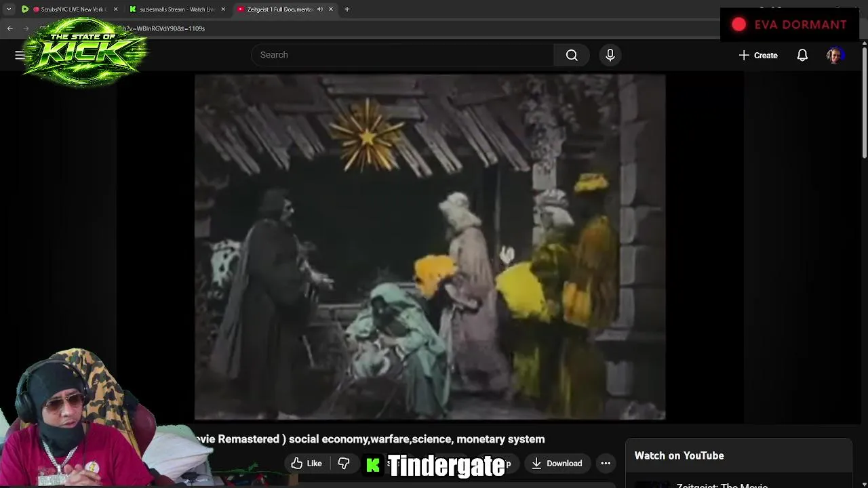Open the tab search dropdown arrow
Screen dimensions: 868x488
[x=9, y=9]
